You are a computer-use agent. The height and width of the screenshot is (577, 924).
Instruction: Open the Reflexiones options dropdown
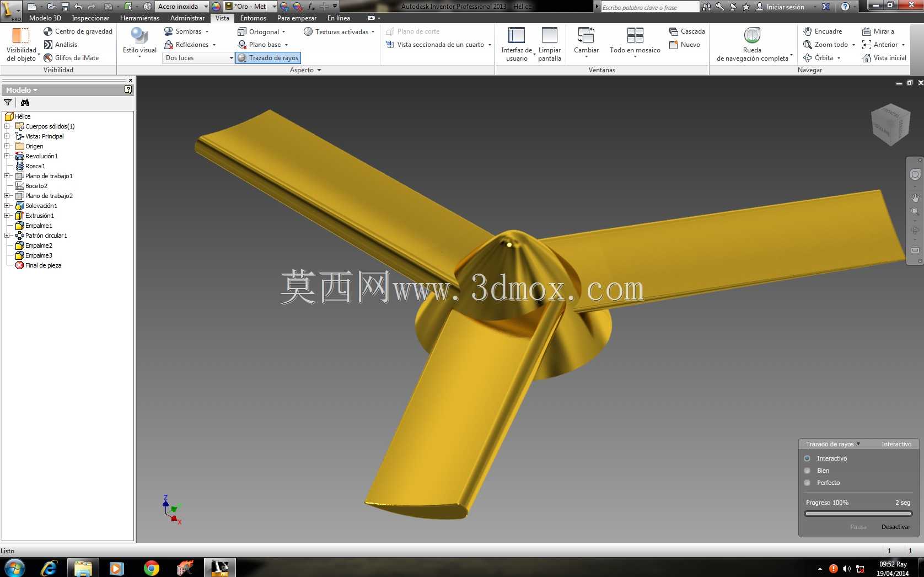[214, 45]
